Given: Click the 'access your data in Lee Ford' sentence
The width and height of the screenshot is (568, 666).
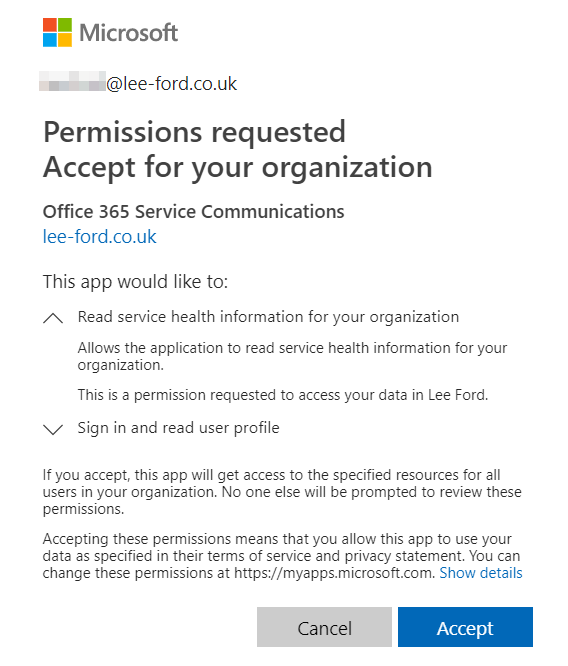Looking at the screenshot, I should click(283, 395).
